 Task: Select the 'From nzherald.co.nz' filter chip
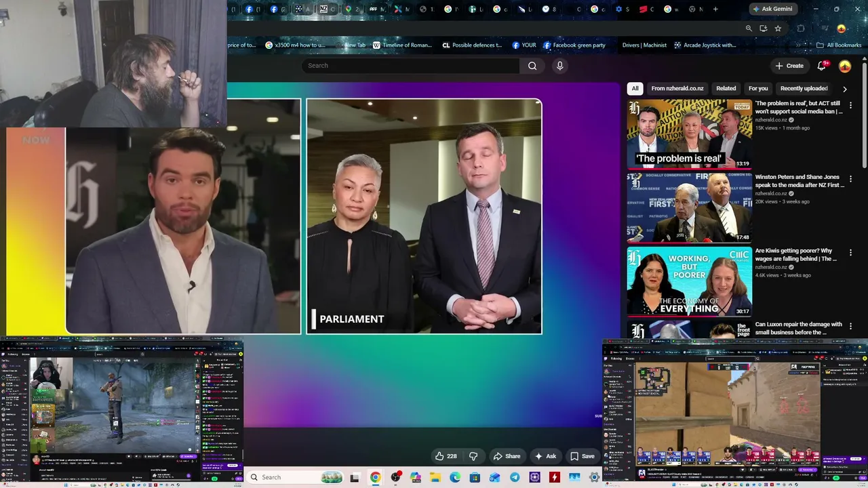(x=677, y=88)
